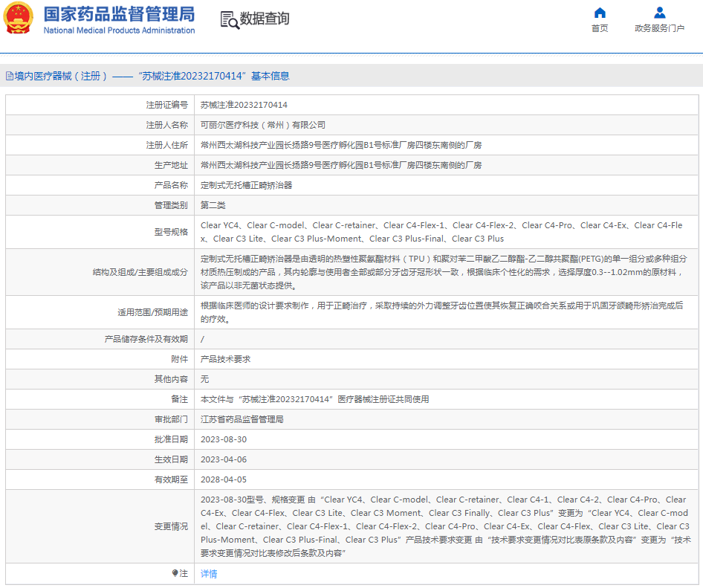
Task: Click the lightbulb icon beside 注
Action: click(x=175, y=573)
